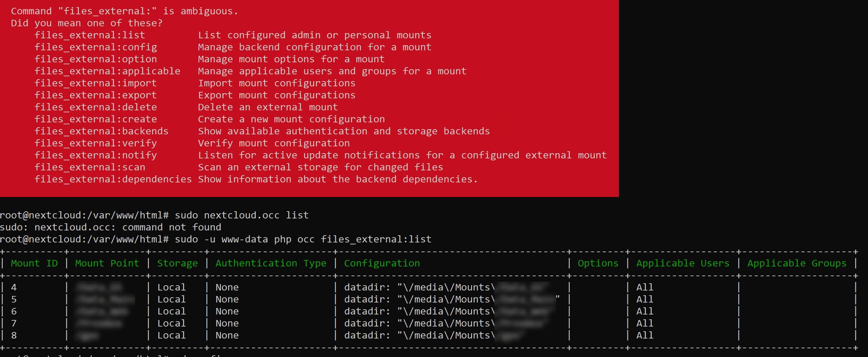
Task: Click the "files_external:create" command text
Action: tap(96, 119)
